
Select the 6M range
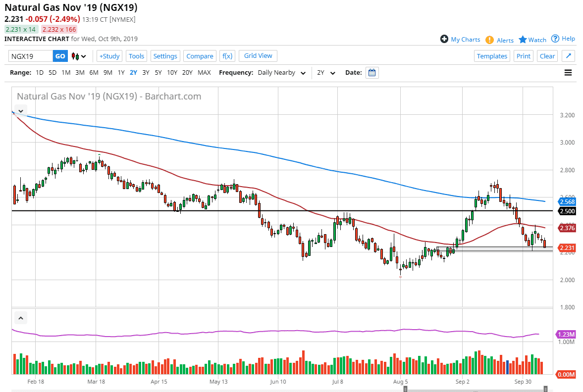pos(94,72)
